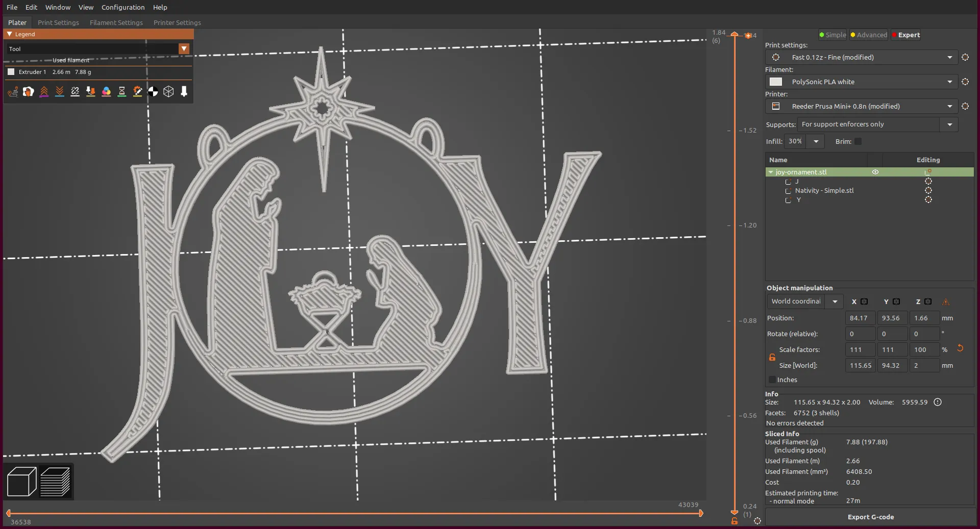
Task: Edit settings for part J
Action: click(928, 181)
